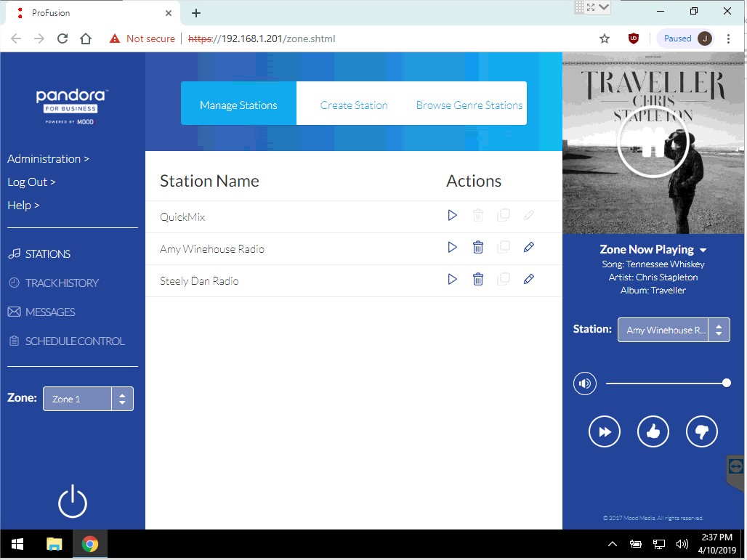Open the network icon in system tray
Image resolution: width=747 pixels, height=560 pixels.
(x=658, y=544)
